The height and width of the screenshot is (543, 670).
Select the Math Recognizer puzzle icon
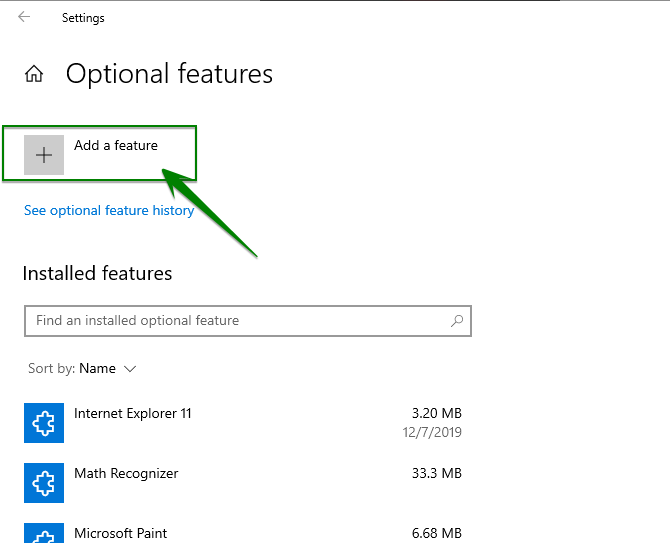pyautogui.click(x=44, y=483)
